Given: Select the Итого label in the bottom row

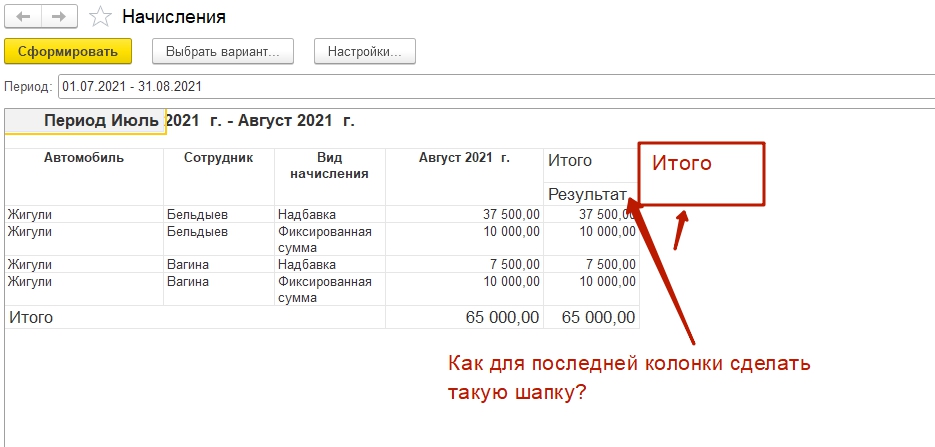Looking at the screenshot, I should click(31, 317).
